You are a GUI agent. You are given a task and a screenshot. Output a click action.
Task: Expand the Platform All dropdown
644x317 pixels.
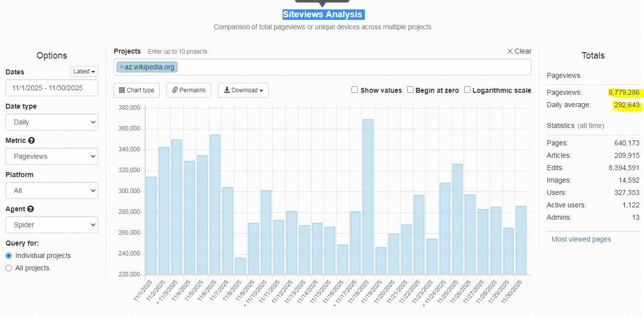52,190
